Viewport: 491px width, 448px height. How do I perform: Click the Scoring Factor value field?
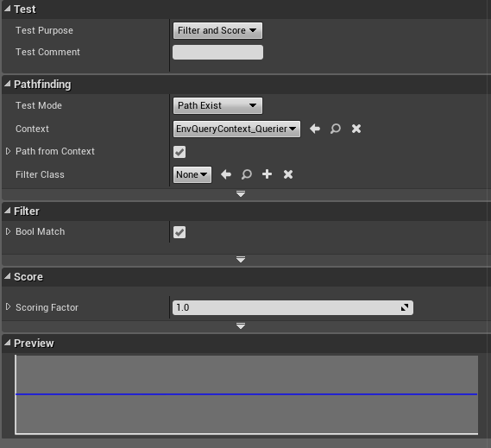point(293,307)
